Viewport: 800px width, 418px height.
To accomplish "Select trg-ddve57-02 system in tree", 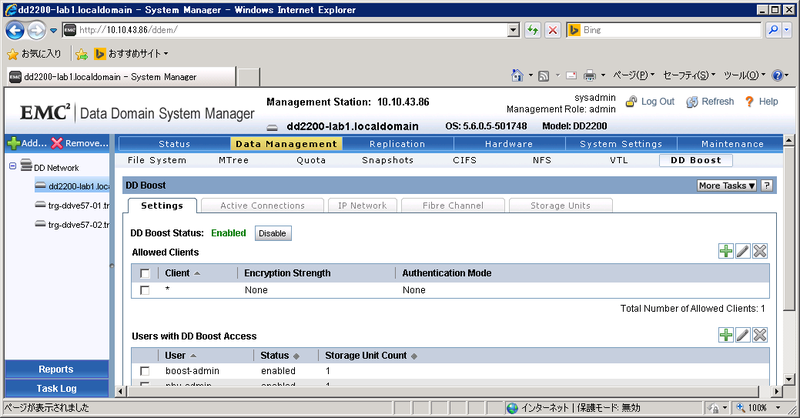I will (72, 225).
